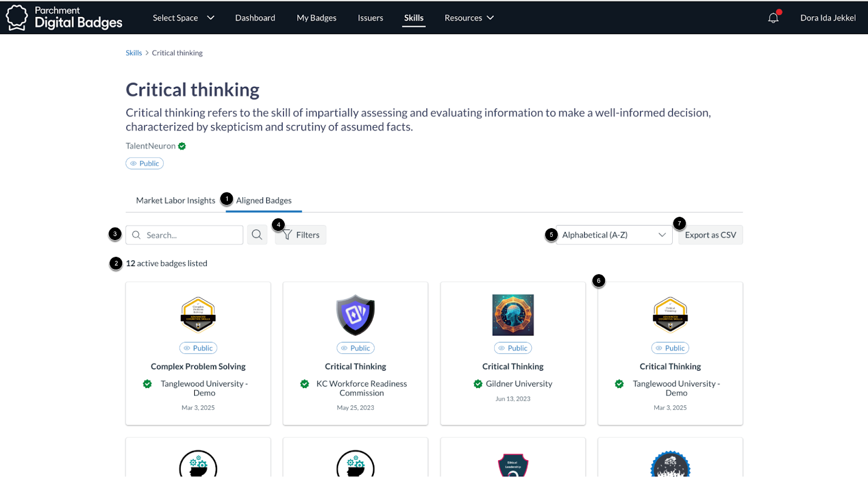
Task: Go to My Badges
Action: (x=316, y=18)
